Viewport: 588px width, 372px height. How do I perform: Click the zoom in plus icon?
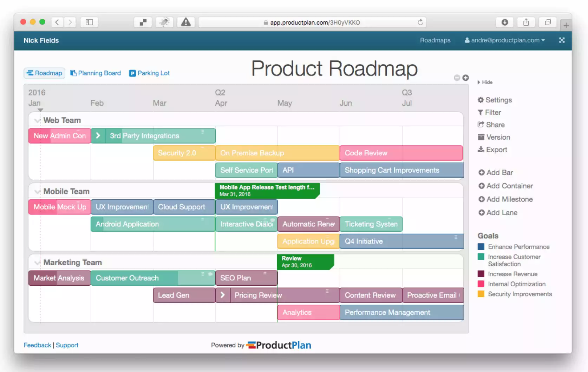(x=465, y=78)
